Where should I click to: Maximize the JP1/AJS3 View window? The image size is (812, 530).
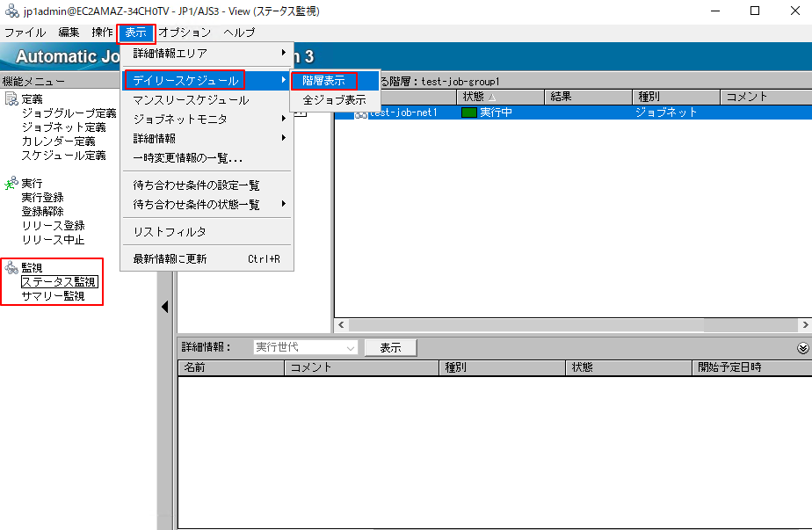tap(755, 11)
